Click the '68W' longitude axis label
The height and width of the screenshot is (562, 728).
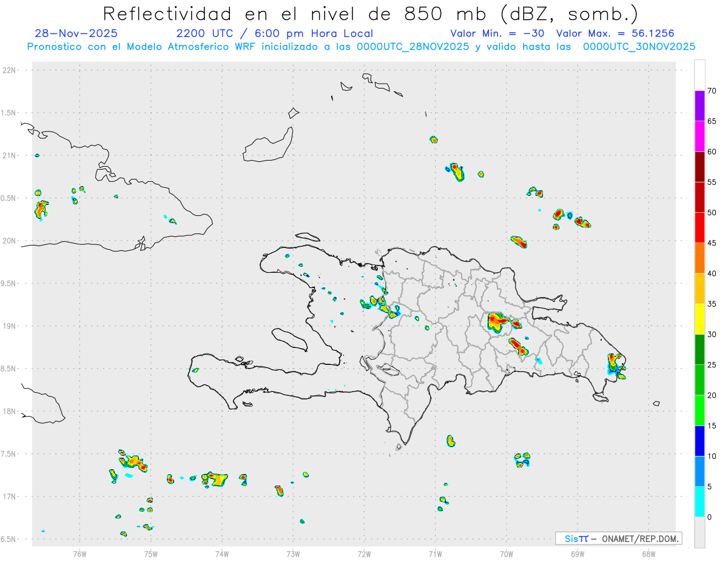coord(649,554)
